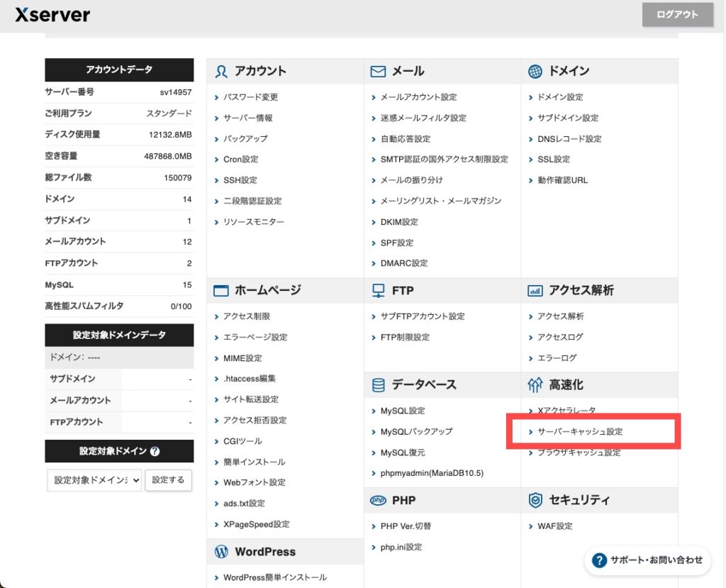Open phpmyadmin(MariaDB10.5)

coord(432,473)
